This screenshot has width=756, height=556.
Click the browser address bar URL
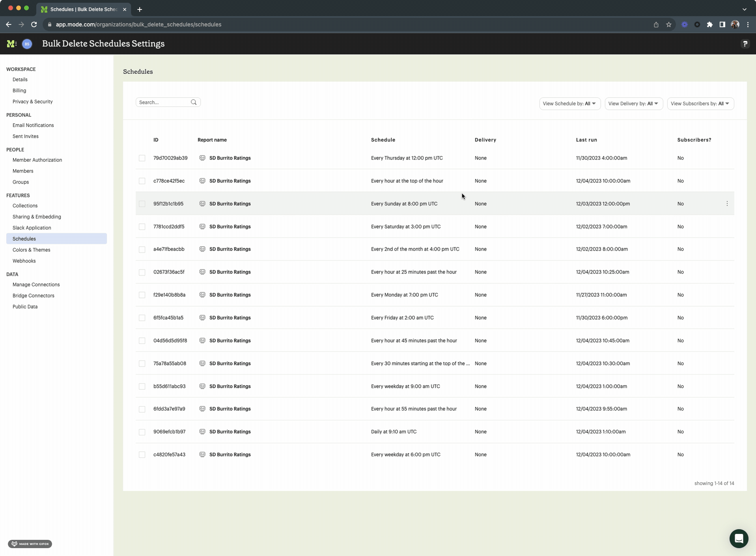tap(138, 24)
